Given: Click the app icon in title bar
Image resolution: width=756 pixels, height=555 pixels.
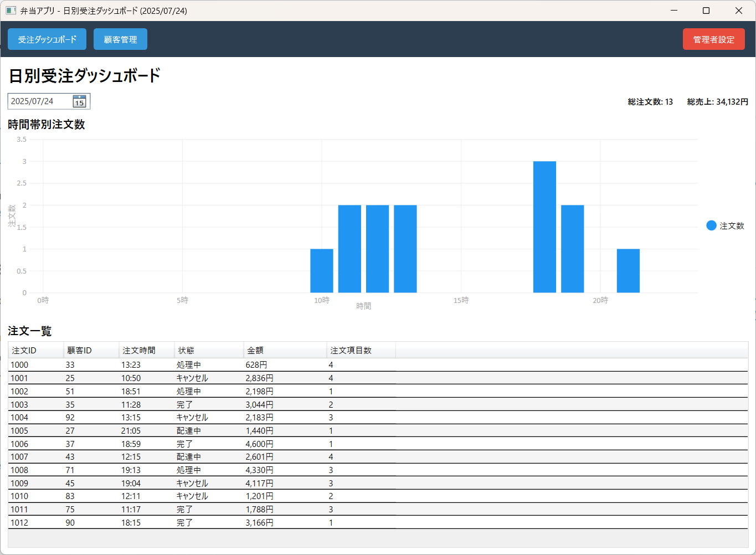Looking at the screenshot, I should [11, 11].
